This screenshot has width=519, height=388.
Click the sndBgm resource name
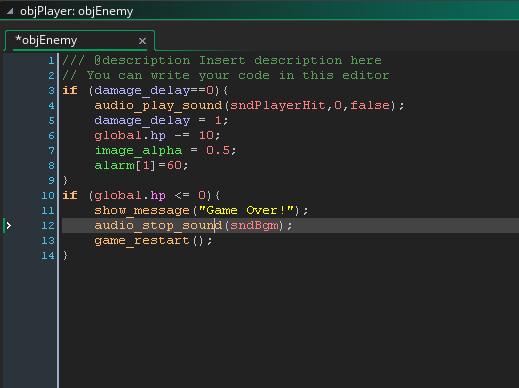pyautogui.click(x=254, y=225)
